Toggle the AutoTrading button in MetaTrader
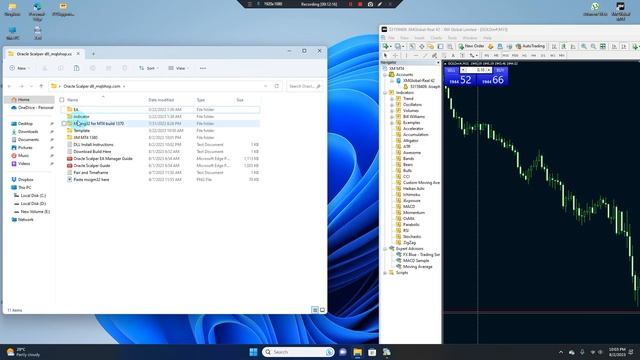The image size is (640, 360). pyautogui.click(x=530, y=46)
